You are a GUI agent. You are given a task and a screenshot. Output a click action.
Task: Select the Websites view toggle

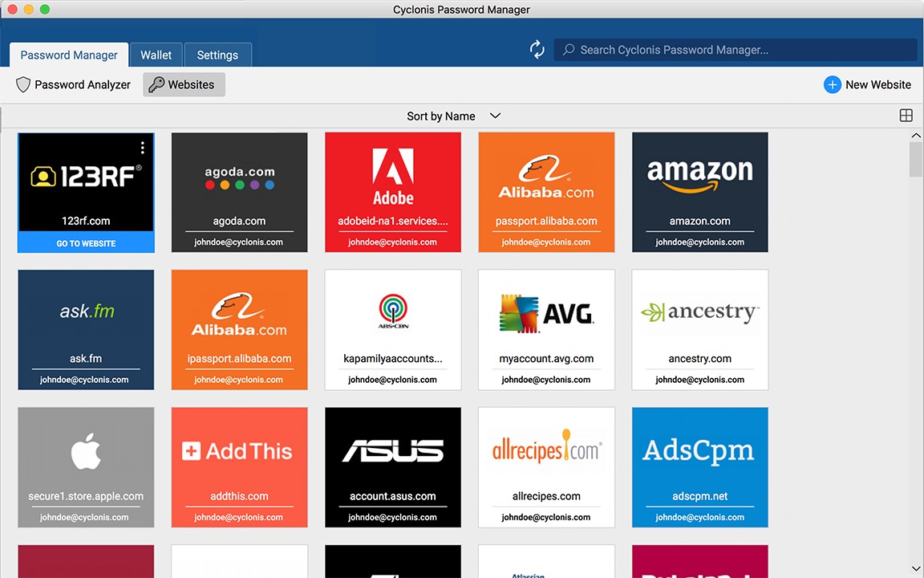[184, 84]
